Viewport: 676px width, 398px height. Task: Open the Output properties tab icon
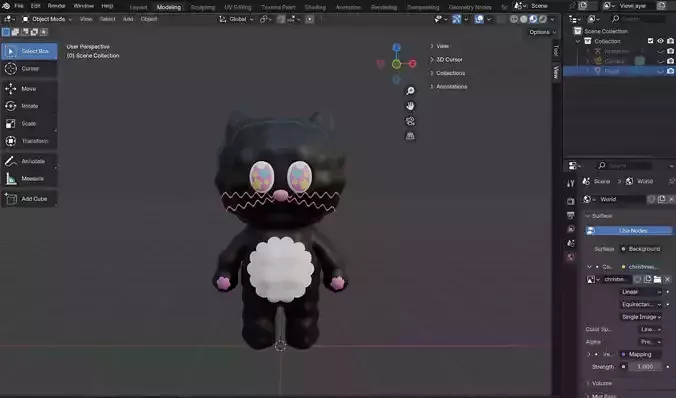(x=571, y=215)
